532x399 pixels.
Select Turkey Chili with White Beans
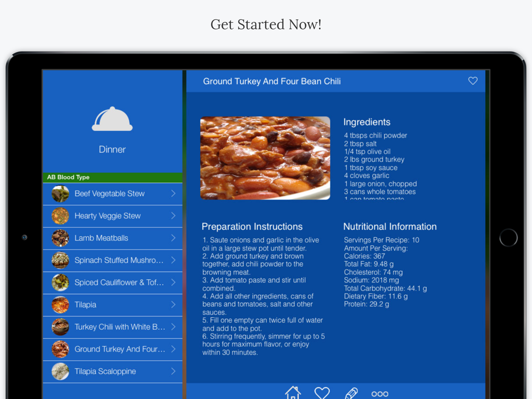tap(120, 327)
